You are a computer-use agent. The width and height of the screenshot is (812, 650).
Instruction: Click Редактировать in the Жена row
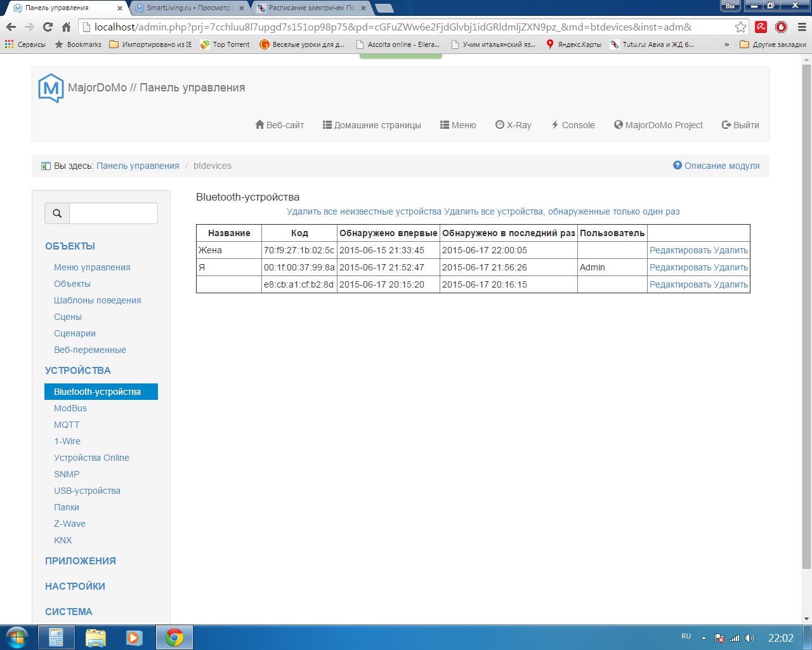pyautogui.click(x=680, y=250)
